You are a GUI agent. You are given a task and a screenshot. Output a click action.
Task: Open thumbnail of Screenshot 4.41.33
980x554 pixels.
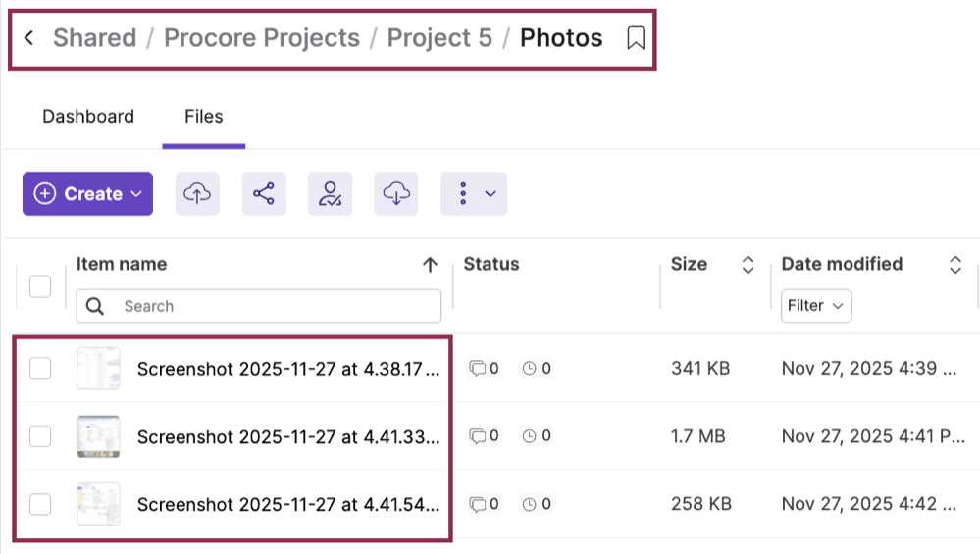98,436
